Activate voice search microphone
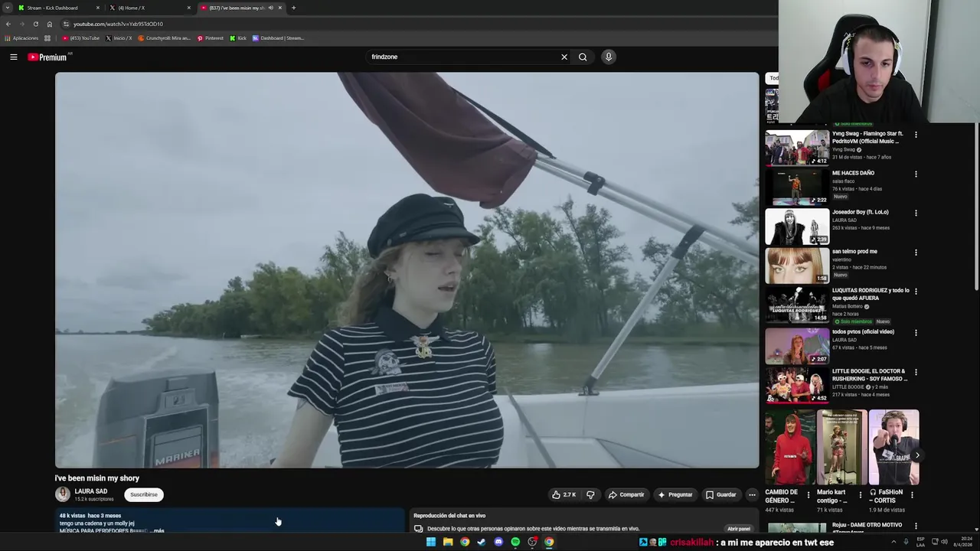The image size is (980, 551). pyautogui.click(x=609, y=57)
